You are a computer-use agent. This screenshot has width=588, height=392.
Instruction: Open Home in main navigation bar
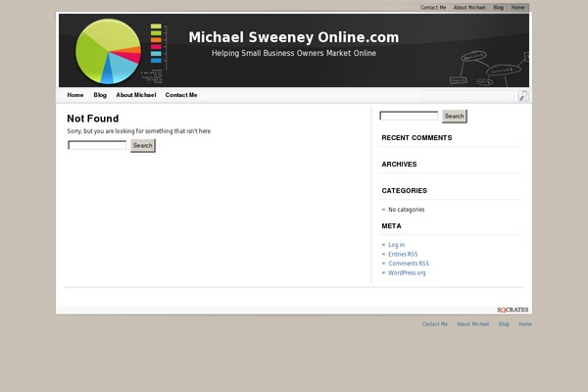[75, 95]
